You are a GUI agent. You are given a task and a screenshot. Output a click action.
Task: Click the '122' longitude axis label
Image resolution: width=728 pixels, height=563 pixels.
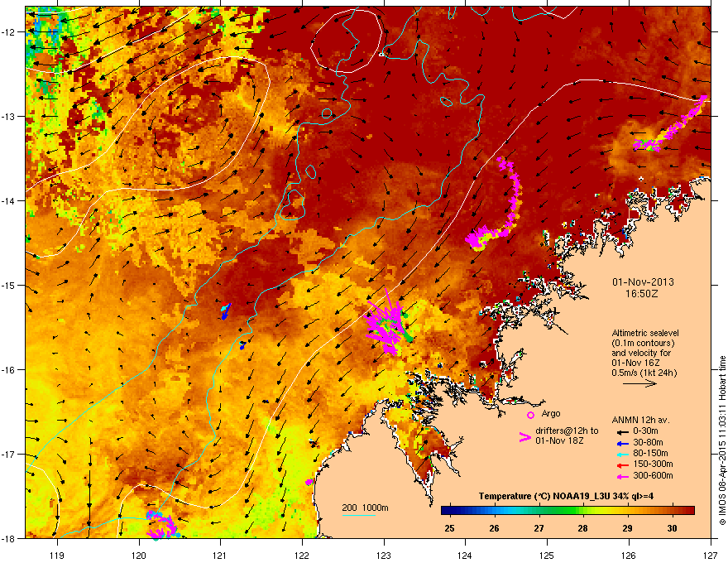[302, 555]
